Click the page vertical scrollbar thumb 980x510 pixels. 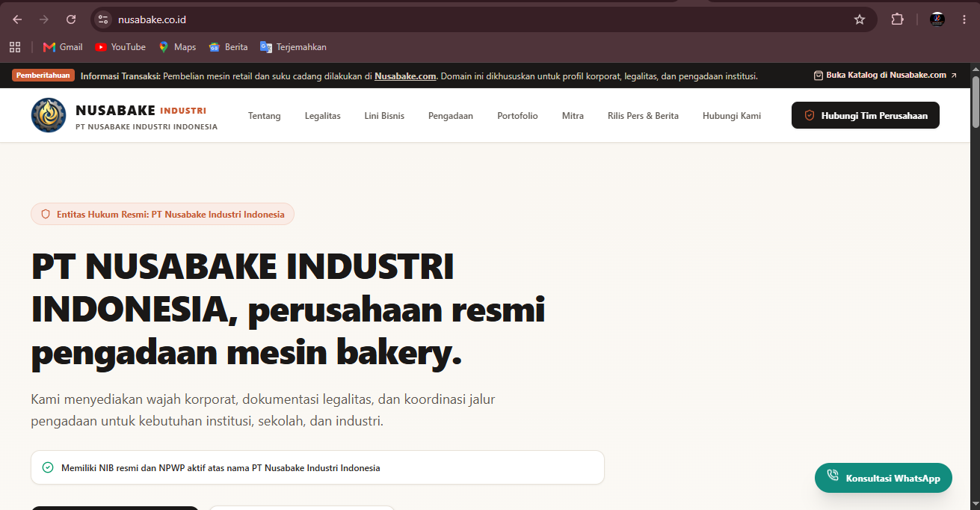coord(975,100)
